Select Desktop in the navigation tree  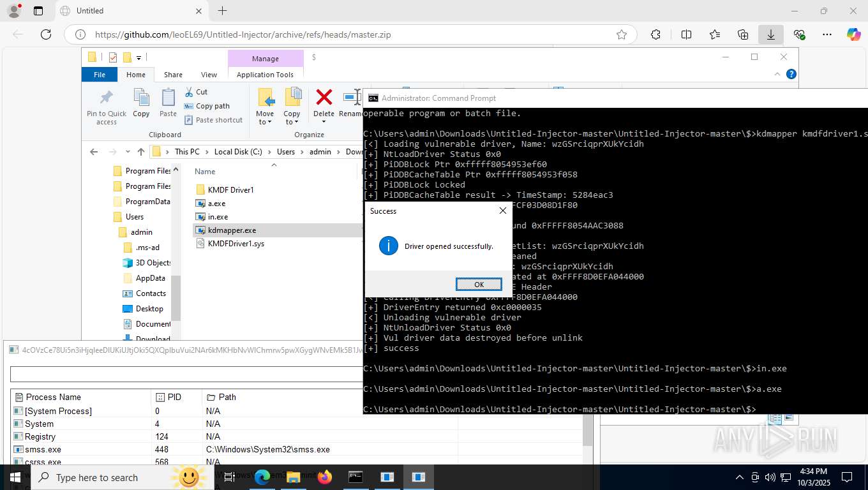tap(149, 309)
